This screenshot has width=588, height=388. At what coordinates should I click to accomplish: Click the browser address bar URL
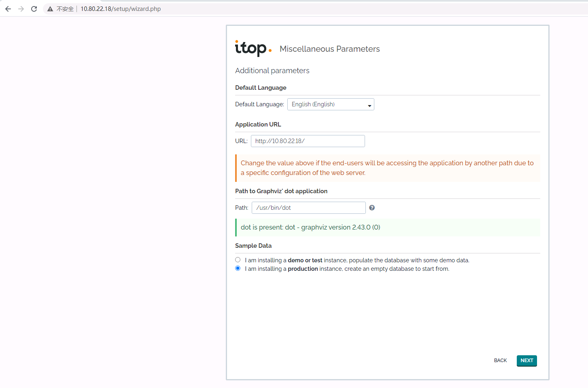click(x=121, y=9)
